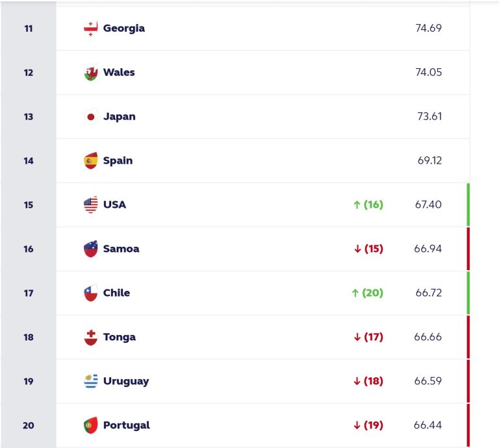Click USA's green up arrow indicator

[356, 205]
